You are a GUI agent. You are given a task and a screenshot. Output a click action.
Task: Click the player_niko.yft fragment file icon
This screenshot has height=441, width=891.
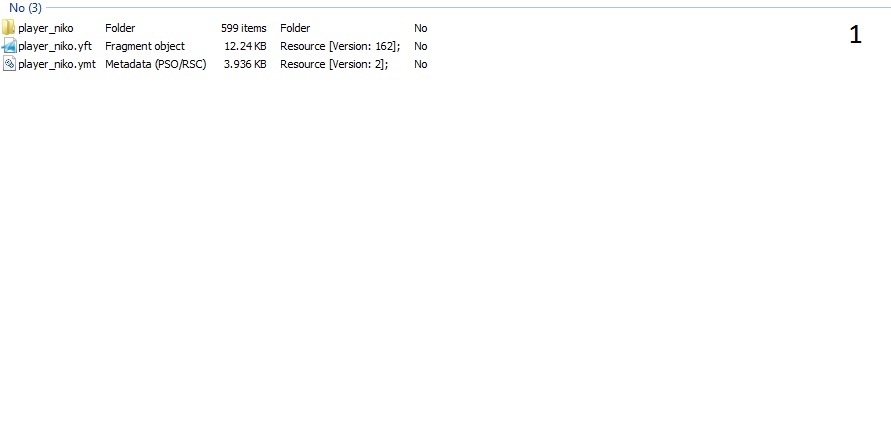(9, 45)
